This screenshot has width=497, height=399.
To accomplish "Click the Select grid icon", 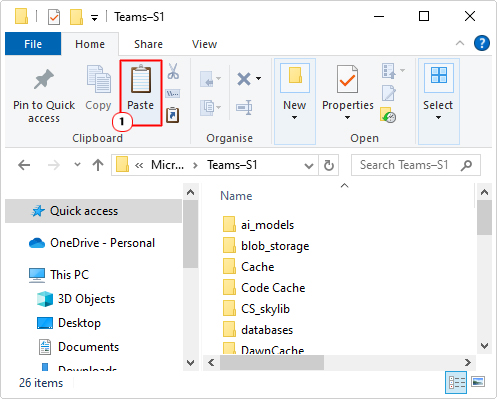I will 439,75.
